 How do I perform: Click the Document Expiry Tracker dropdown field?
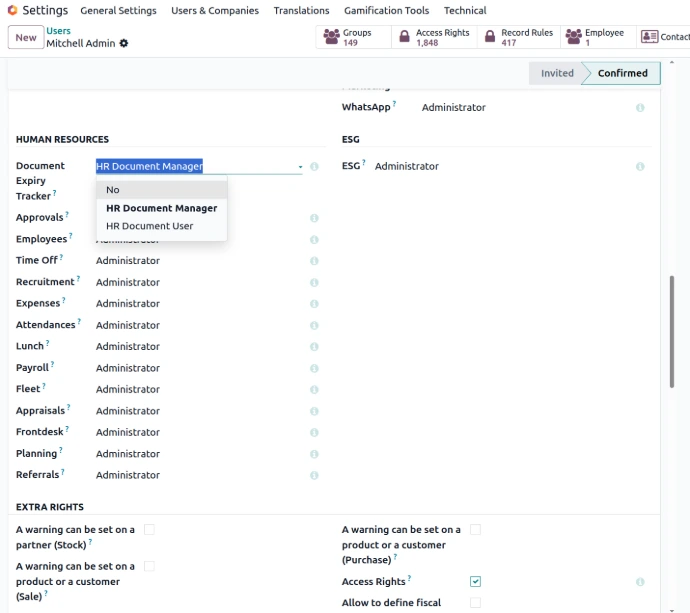[x=198, y=167]
